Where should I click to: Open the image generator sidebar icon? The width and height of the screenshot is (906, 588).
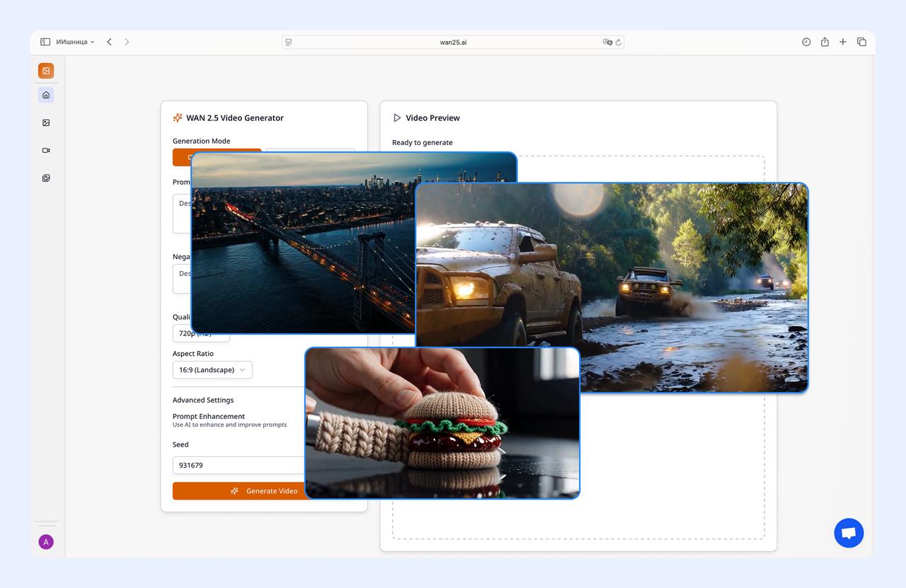click(x=46, y=122)
